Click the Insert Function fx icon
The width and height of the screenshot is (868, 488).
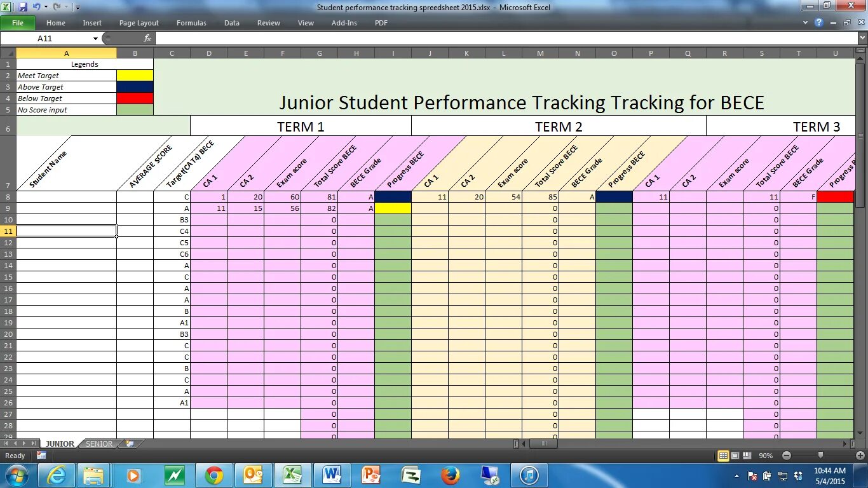pyautogui.click(x=147, y=38)
